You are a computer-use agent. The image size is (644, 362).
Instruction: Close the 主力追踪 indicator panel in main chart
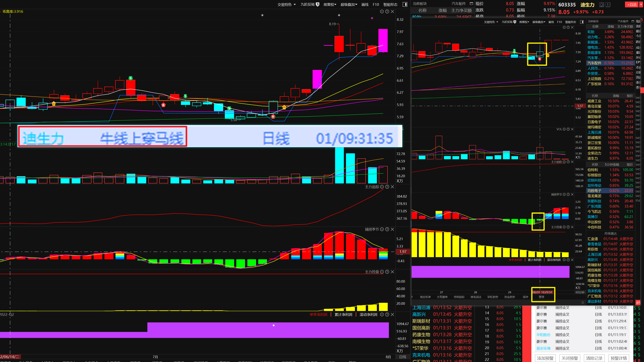pyautogui.click(x=392, y=187)
